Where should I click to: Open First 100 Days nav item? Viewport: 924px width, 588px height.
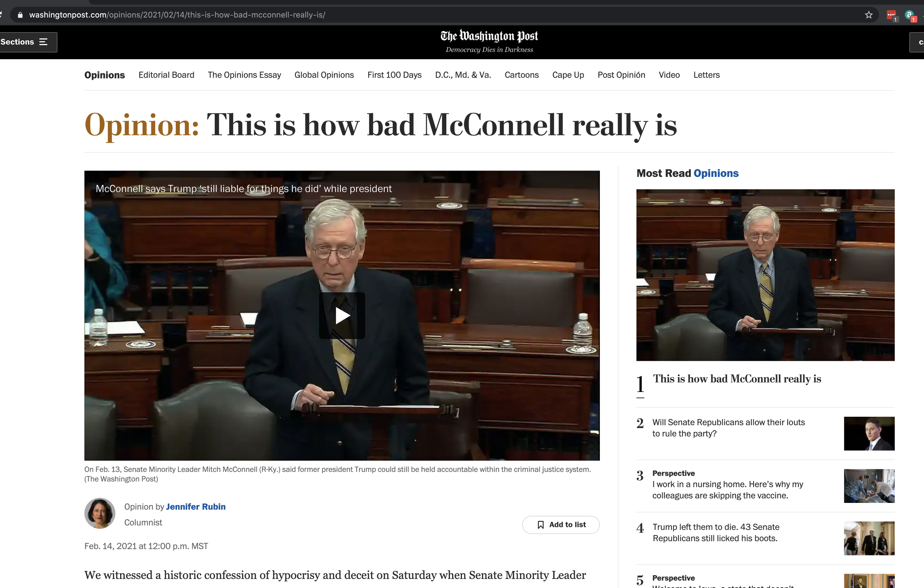point(394,75)
